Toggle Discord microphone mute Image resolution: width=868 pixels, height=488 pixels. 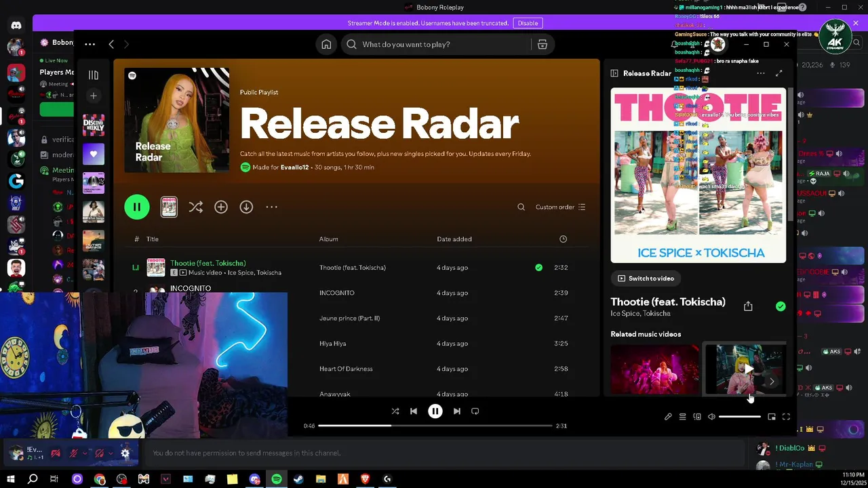[x=73, y=453]
